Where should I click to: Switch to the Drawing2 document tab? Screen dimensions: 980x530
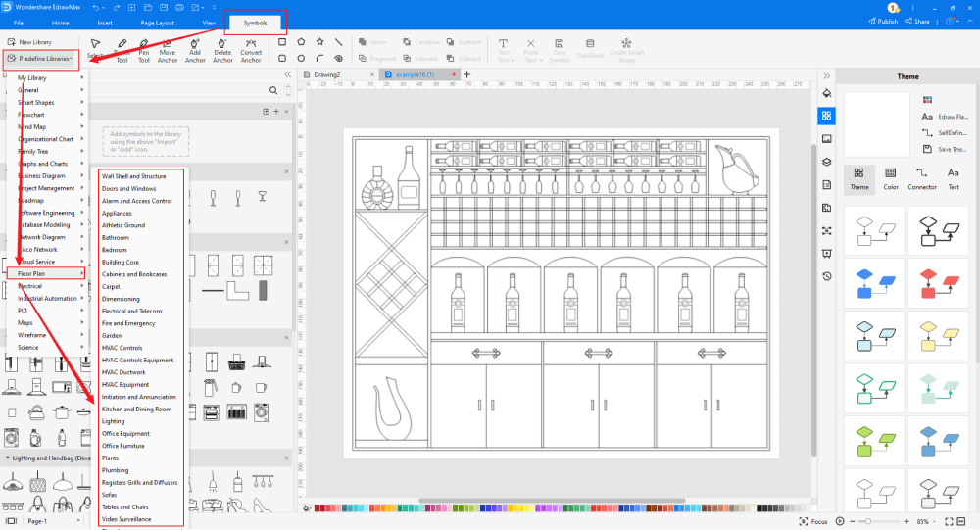326,74
